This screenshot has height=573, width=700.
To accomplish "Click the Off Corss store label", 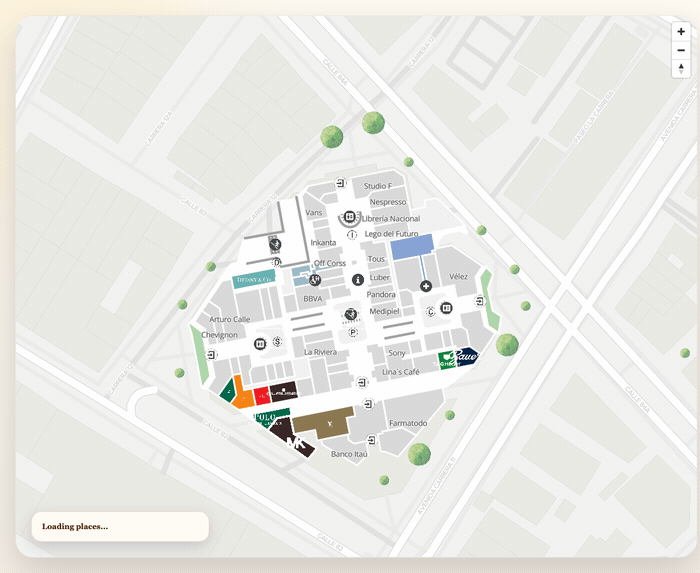I will (x=330, y=263).
